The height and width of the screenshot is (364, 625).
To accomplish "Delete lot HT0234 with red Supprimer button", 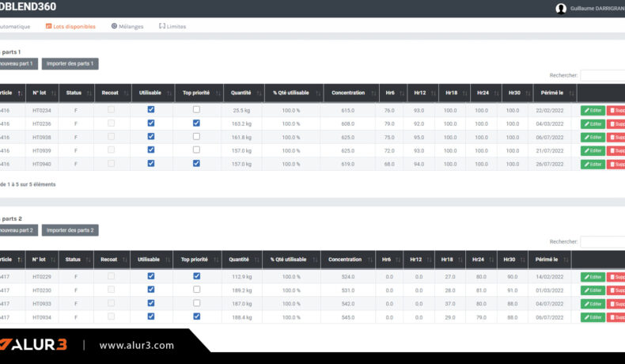I will 616,111.
